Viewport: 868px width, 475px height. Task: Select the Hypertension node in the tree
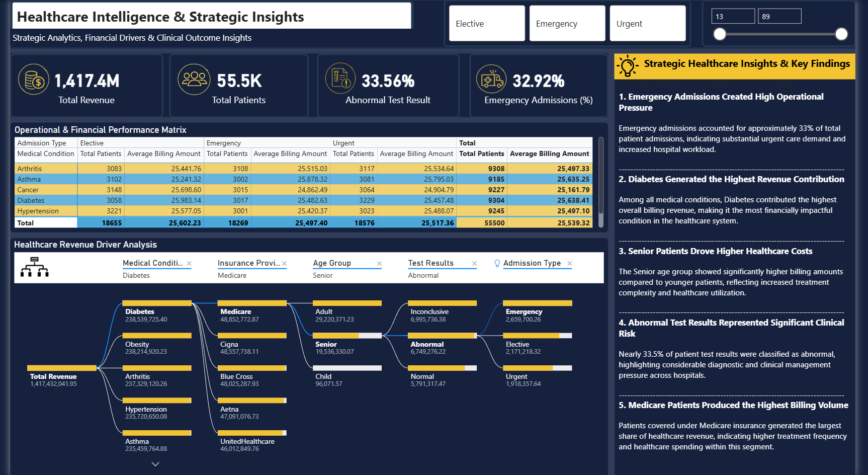(x=157, y=409)
